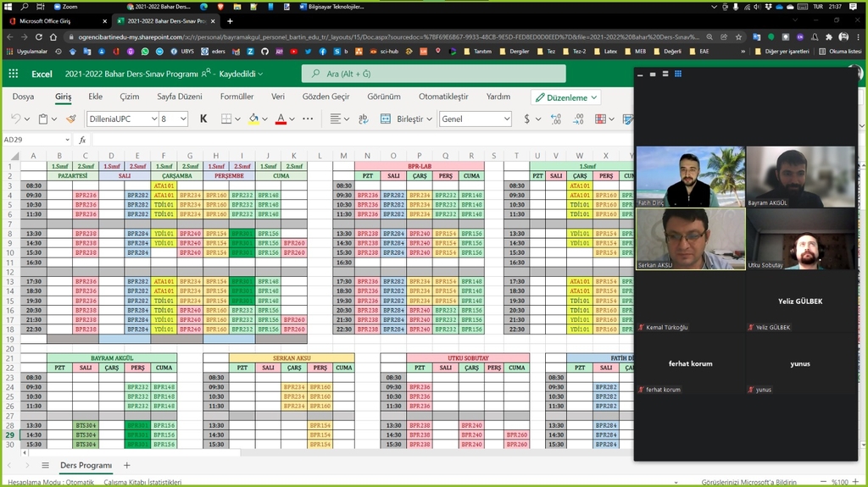Screen dimensions: 868x487
Task: Click the wrap text icon in ribbon
Action: (364, 119)
